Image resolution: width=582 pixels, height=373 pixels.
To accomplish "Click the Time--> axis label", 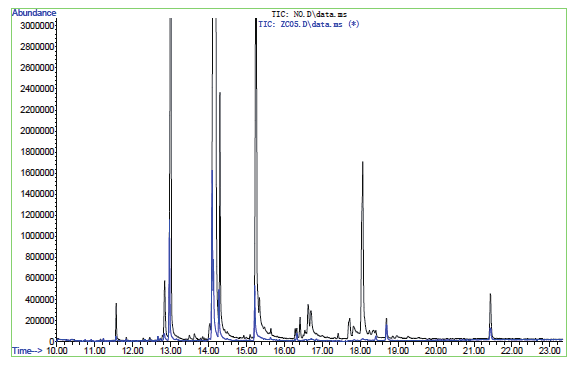I will (27, 351).
